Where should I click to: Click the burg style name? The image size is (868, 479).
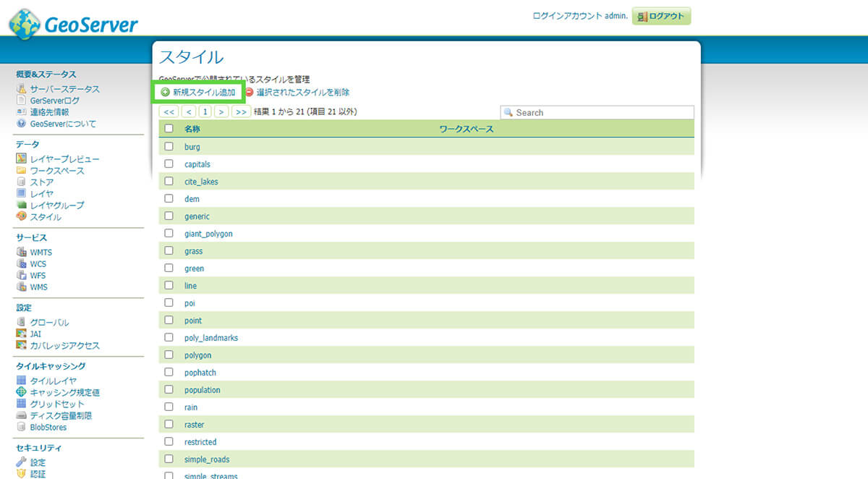click(192, 147)
